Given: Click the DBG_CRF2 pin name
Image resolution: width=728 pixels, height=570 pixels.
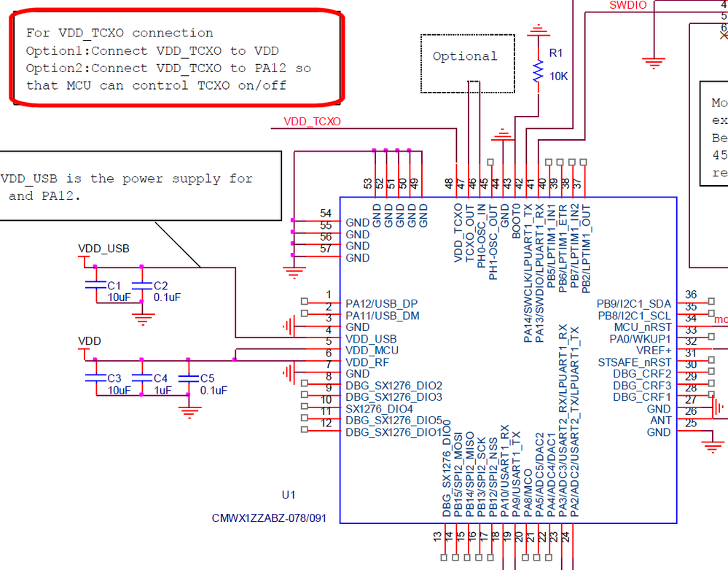Looking at the screenshot, I should 642,374.
